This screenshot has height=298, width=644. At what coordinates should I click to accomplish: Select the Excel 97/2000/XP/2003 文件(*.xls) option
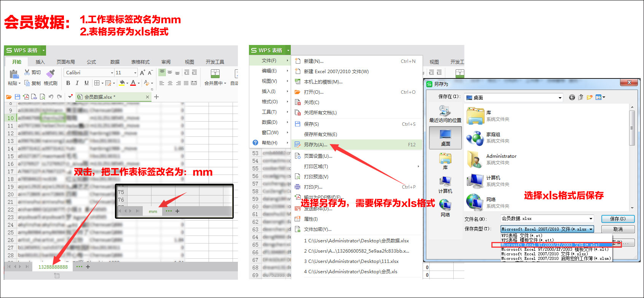pyautogui.click(x=556, y=245)
